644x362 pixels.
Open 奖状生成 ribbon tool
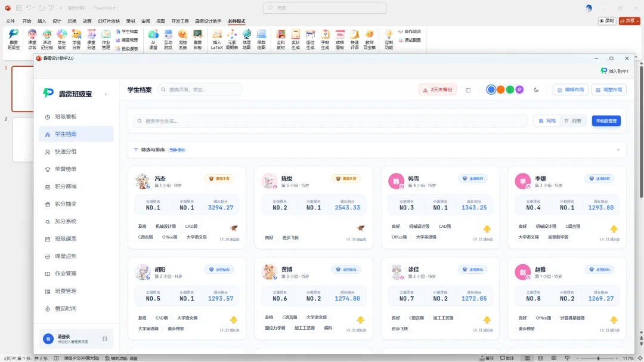coord(296,39)
